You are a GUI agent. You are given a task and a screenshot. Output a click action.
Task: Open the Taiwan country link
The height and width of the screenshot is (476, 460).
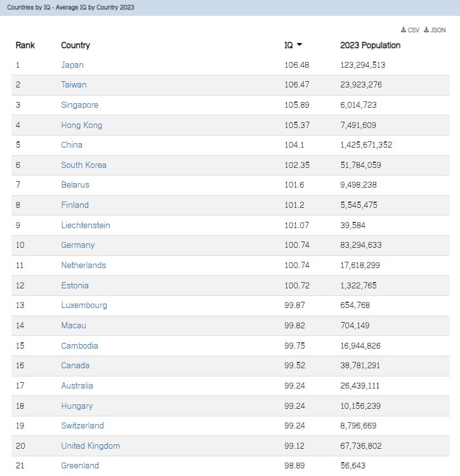pos(74,84)
